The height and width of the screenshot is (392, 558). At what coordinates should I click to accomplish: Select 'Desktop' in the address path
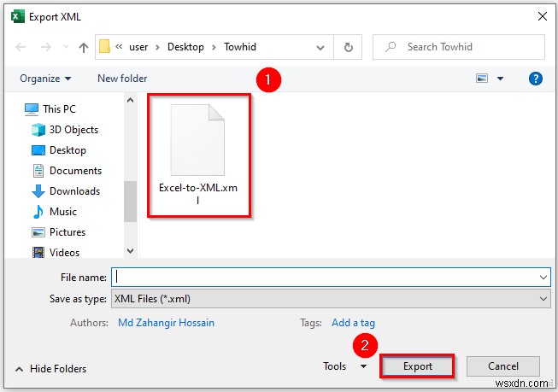pos(185,47)
